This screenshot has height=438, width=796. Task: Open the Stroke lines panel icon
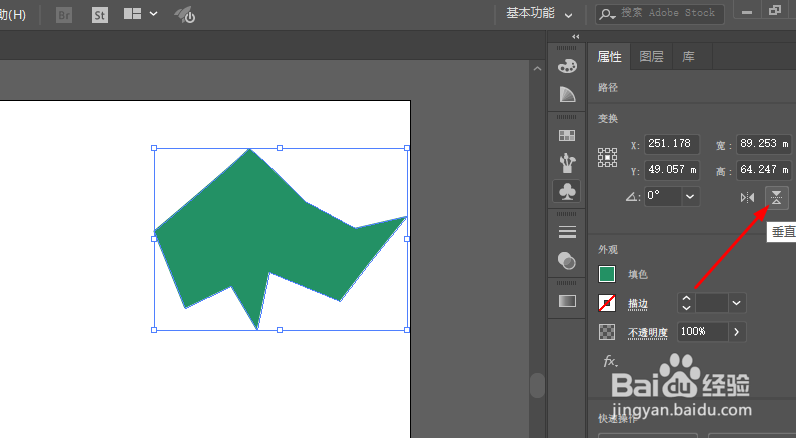567,232
